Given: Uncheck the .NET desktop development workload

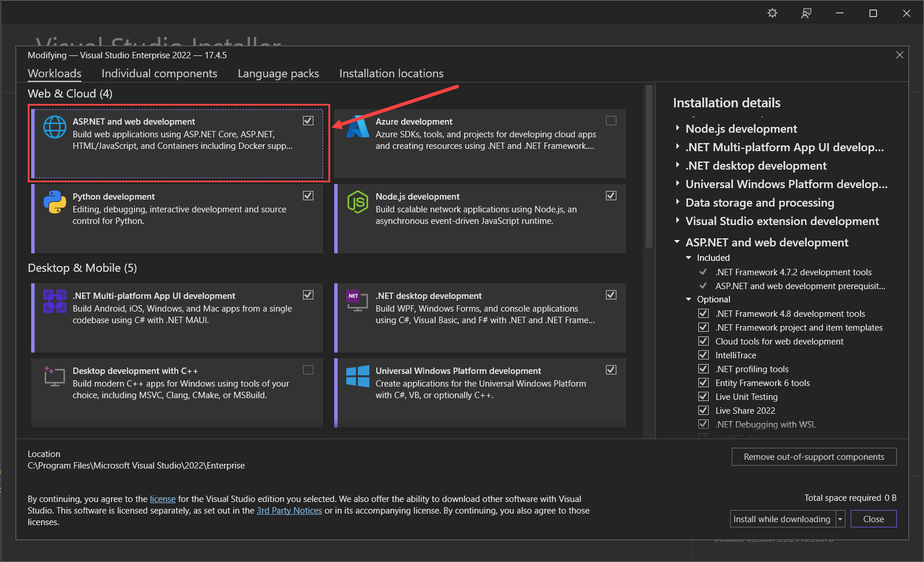Looking at the screenshot, I should point(611,295).
